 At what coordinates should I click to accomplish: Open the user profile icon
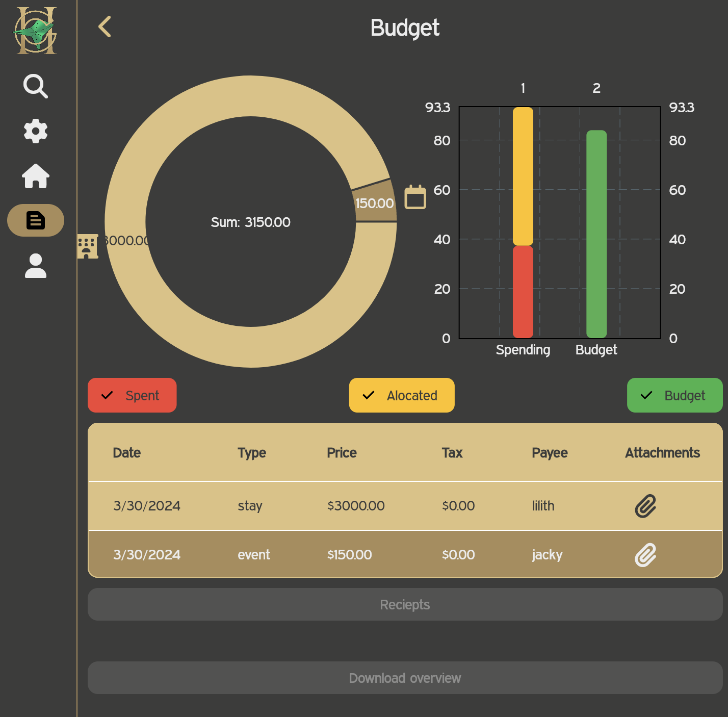coord(36,266)
